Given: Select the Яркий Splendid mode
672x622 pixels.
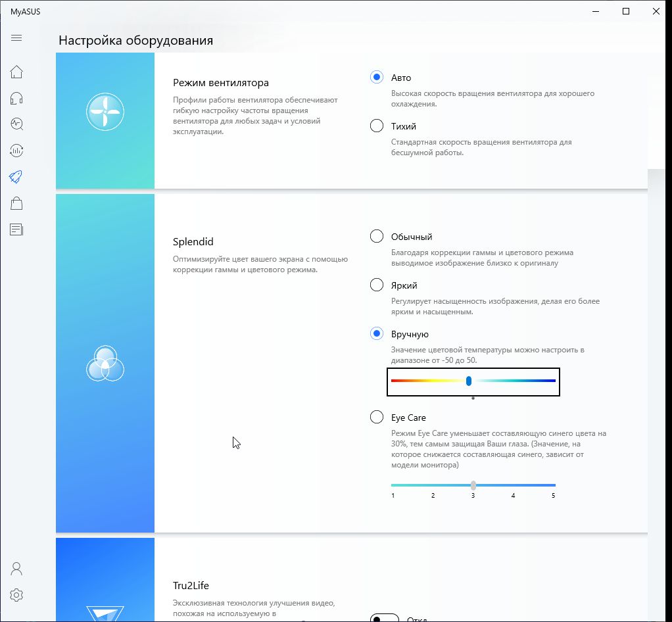Looking at the screenshot, I should click(x=376, y=285).
